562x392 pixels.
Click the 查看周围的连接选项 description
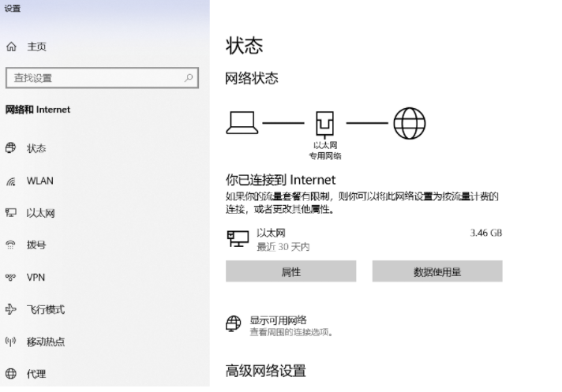tap(291, 332)
